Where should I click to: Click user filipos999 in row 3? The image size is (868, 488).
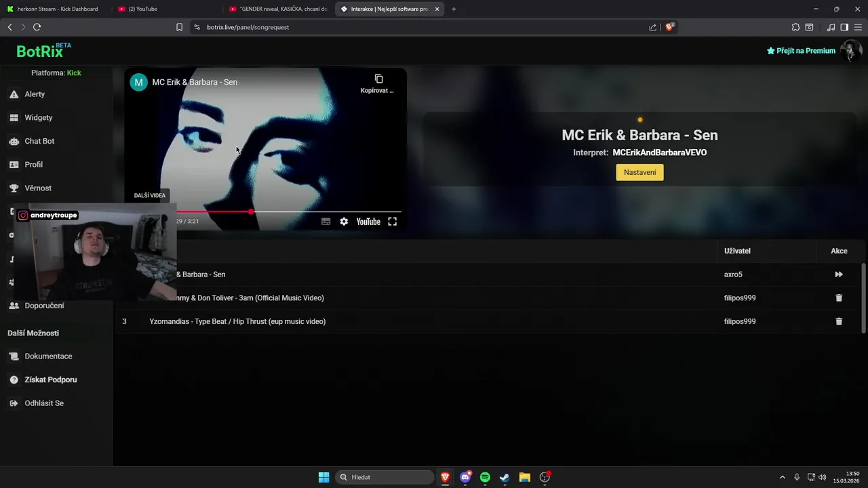pos(740,321)
